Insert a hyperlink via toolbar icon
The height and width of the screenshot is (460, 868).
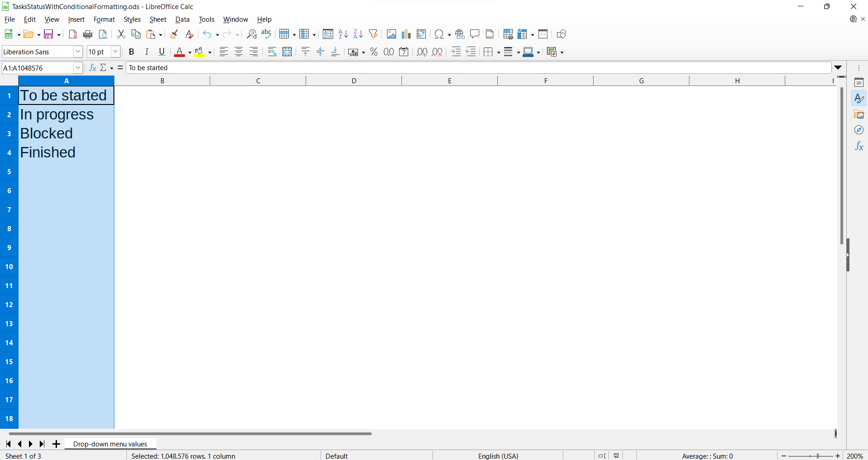tap(460, 34)
